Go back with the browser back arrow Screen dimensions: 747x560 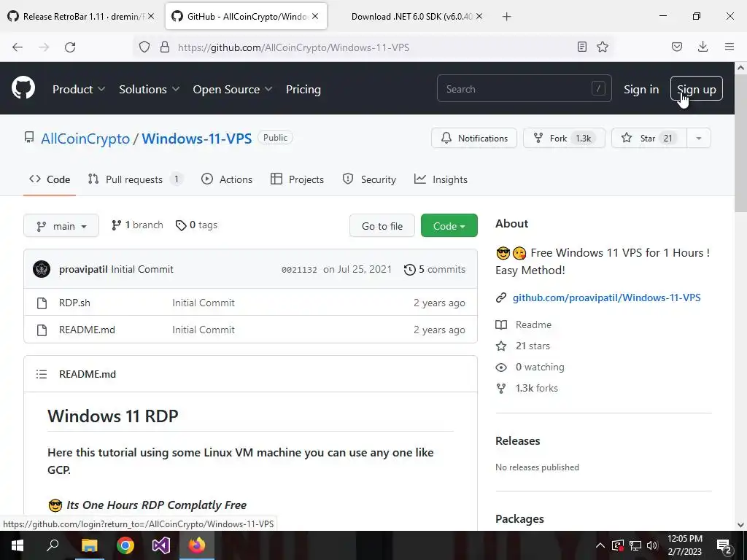coord(18,47)
